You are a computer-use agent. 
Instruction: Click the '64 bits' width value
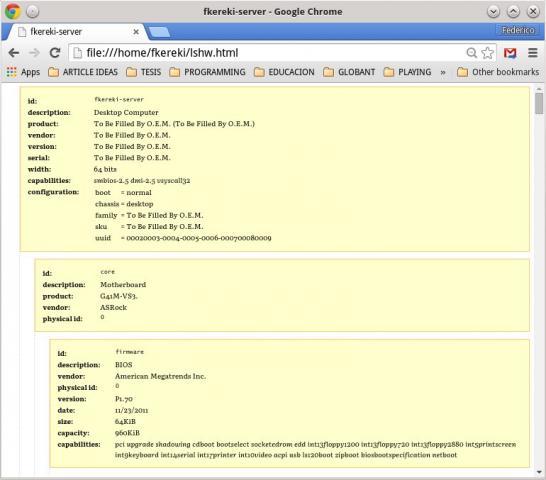105,169
